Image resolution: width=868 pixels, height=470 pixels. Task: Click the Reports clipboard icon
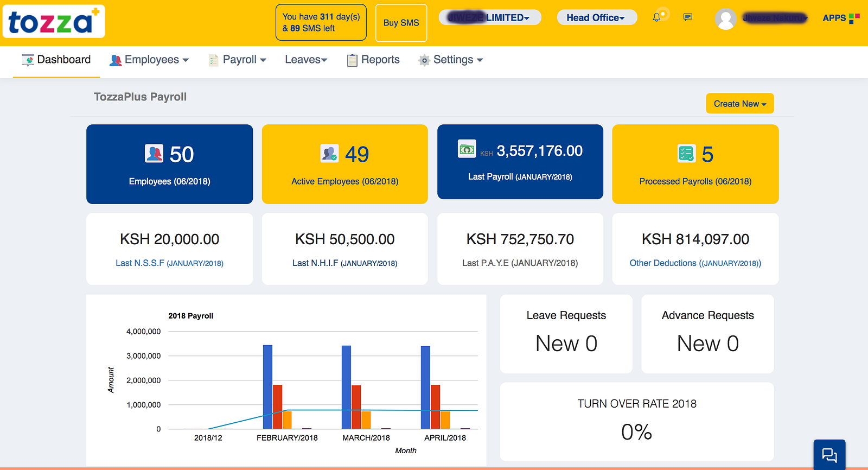pos(352,60)
